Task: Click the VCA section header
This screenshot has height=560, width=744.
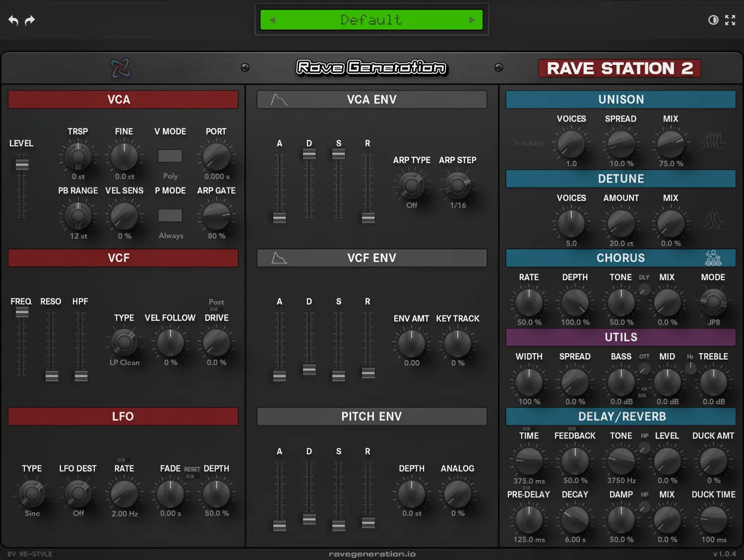Action: point(123,99)
